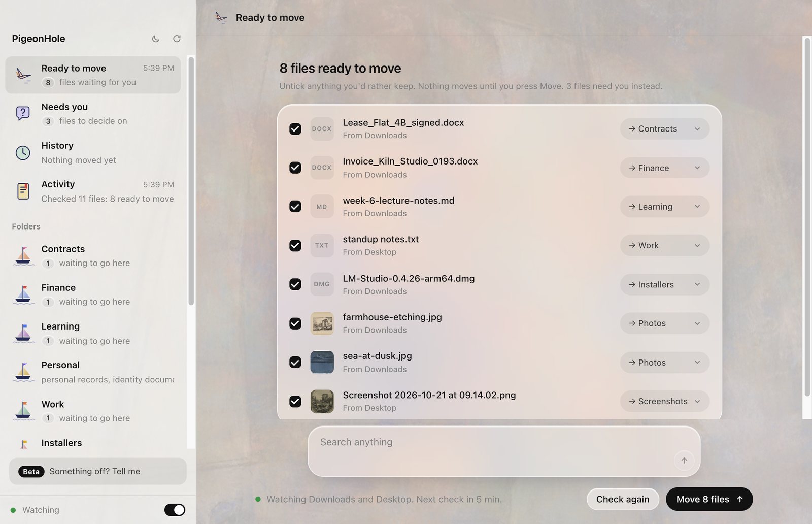Viewport: 812px width, 524px height.
Task: Click the DOCX icon for Invoice_Kiln_Studio_0193.docx
Action: 322,168
